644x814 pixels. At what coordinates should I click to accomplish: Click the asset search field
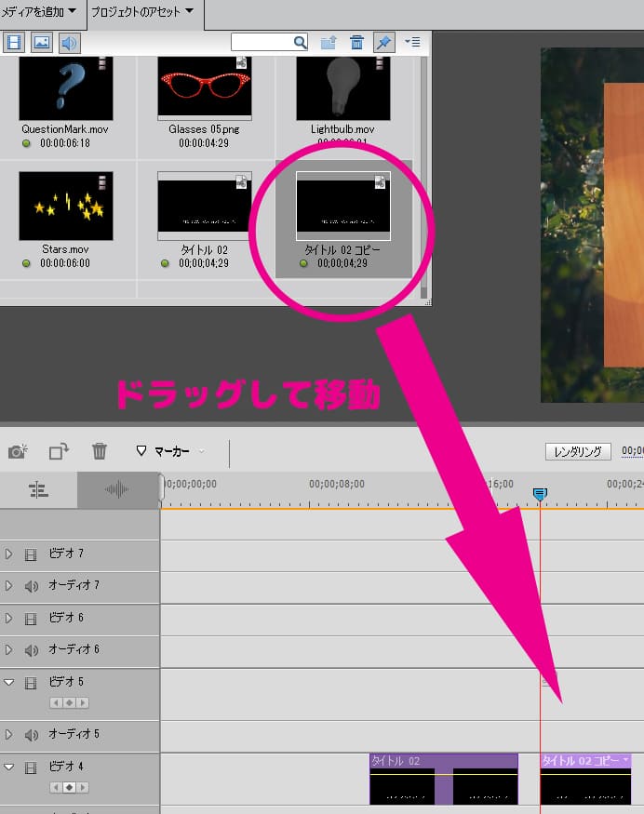tap(262, 43)
